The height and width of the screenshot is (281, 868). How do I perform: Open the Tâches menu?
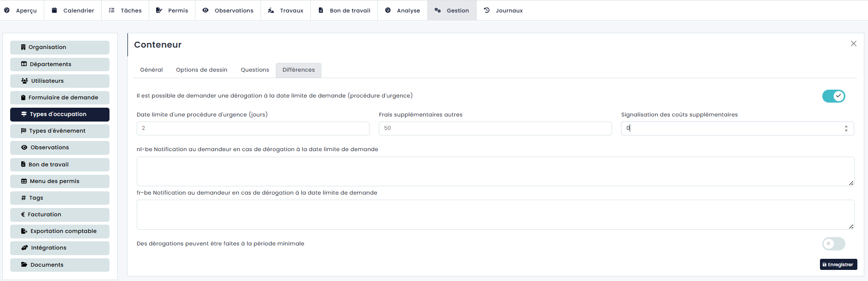pyautogui.click(x=125, y=10)
